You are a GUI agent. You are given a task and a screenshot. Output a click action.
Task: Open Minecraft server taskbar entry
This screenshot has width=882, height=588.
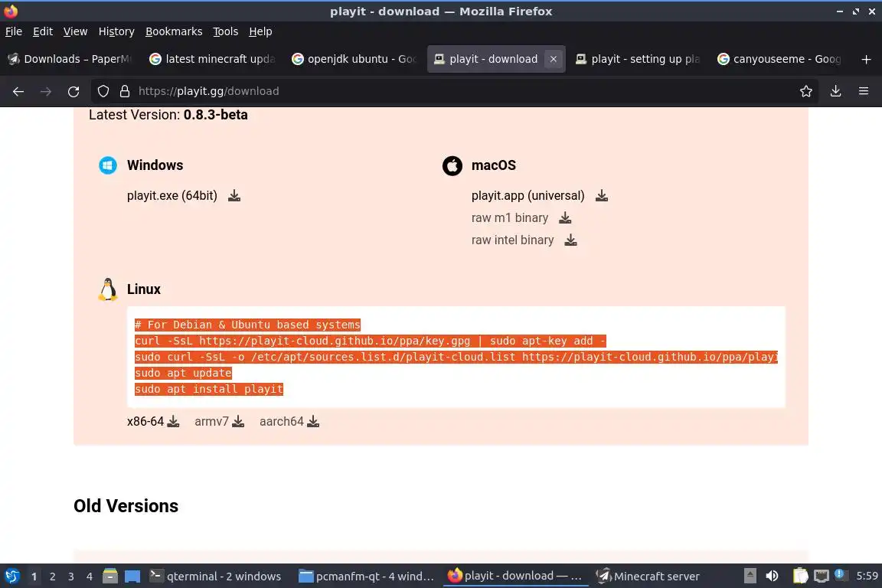(648, 577)
